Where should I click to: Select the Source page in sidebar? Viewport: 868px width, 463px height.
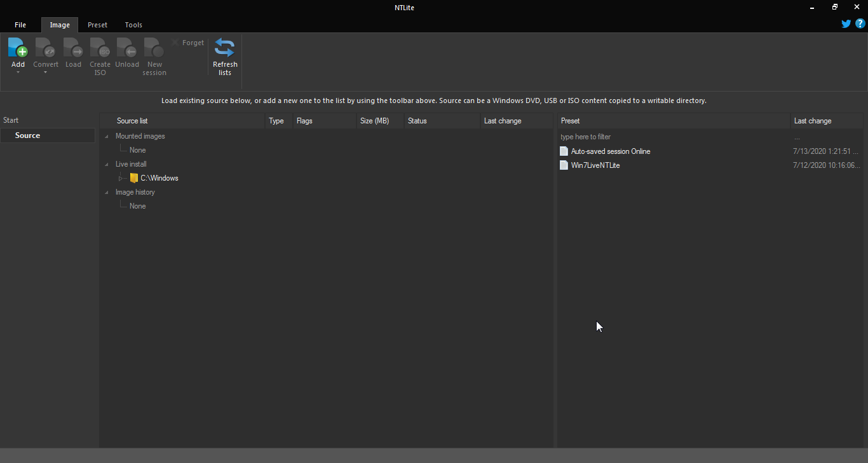(48, 135)
